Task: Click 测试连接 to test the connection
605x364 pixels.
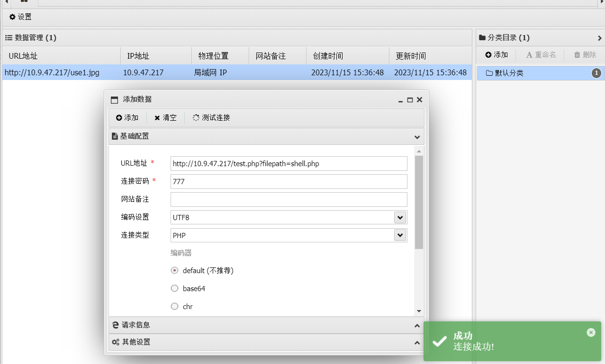Action: point(211,118)
